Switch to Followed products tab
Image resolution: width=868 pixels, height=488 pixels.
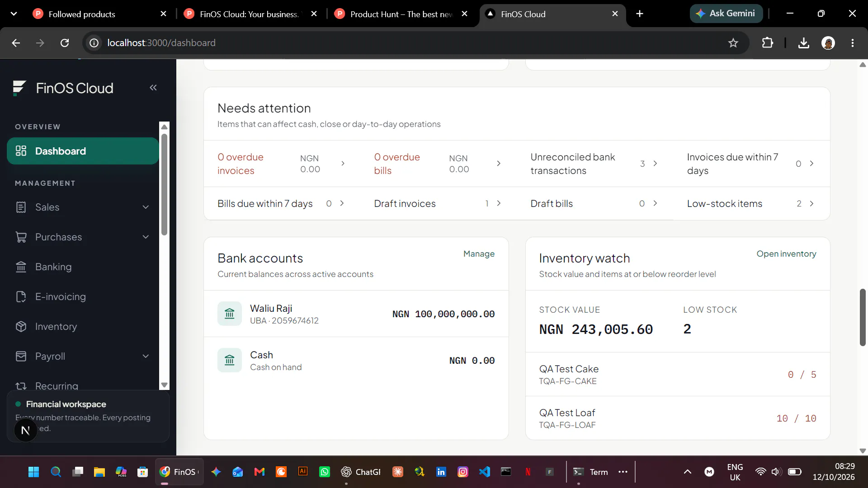click(x=100, y=14)
